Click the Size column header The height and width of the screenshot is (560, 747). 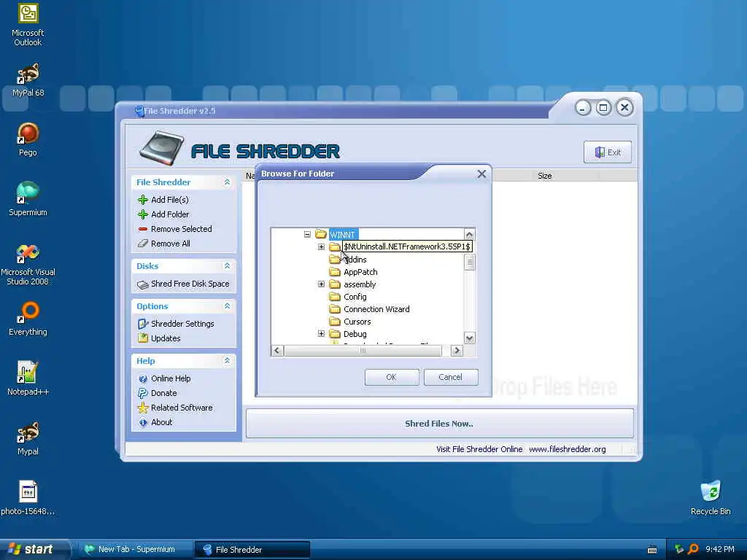544,176
